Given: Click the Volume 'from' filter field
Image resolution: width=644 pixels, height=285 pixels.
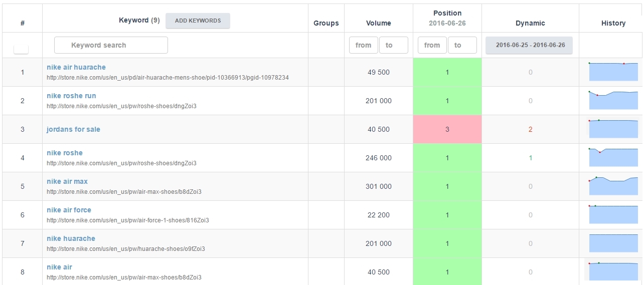Looking at the screenshot, I should (364, 45).
